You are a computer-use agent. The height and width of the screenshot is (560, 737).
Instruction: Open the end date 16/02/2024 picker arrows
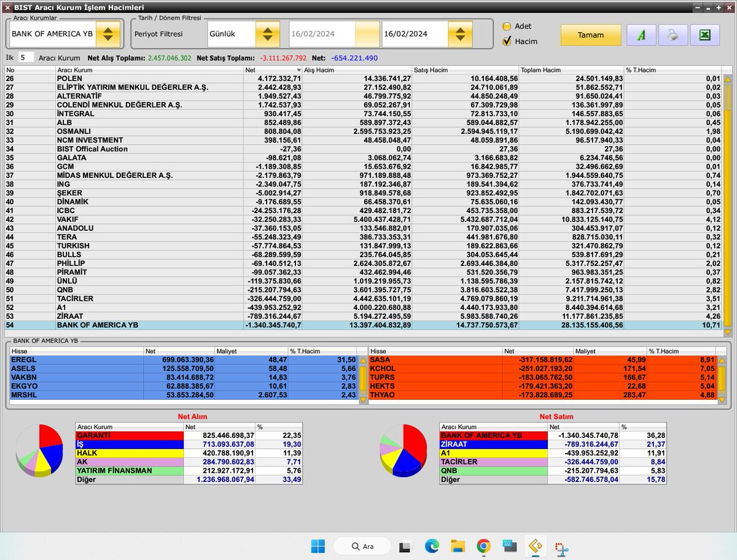[x=459, y=34]
